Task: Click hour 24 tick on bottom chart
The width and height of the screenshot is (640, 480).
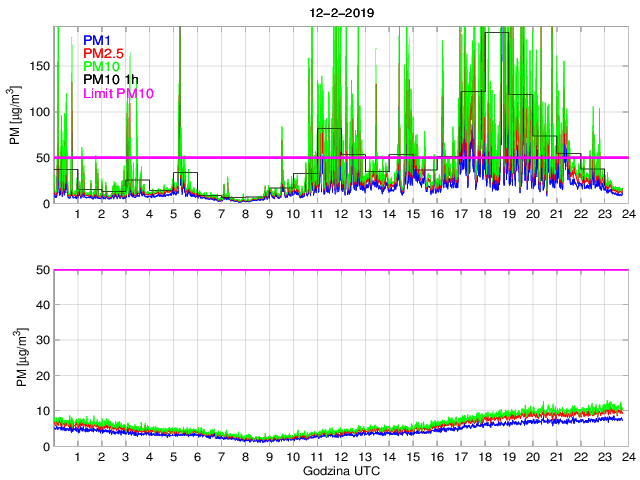Action: (627, 457)
